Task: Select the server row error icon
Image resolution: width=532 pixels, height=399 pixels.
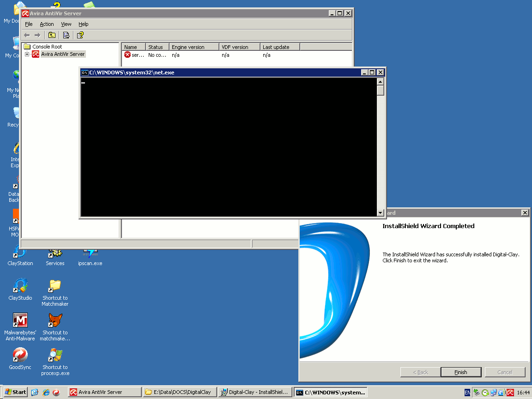Action: [127, 54]
